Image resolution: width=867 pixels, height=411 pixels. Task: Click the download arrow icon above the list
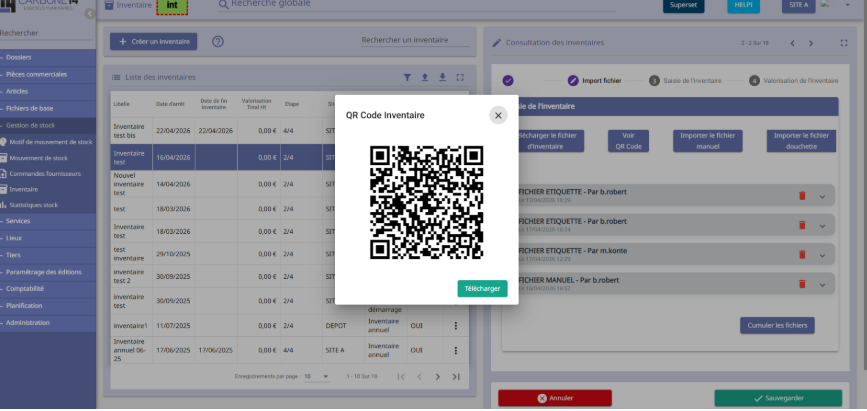point(442,77)
